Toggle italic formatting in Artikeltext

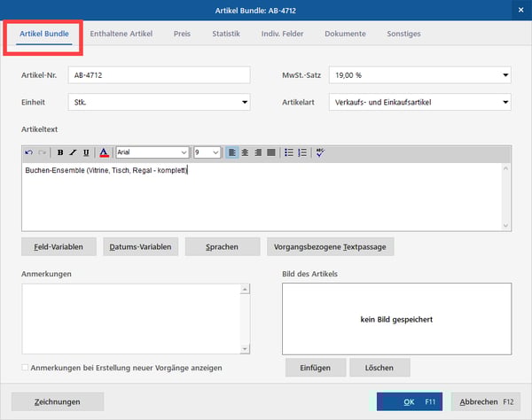pyautogui.click(x=73, y=152)
